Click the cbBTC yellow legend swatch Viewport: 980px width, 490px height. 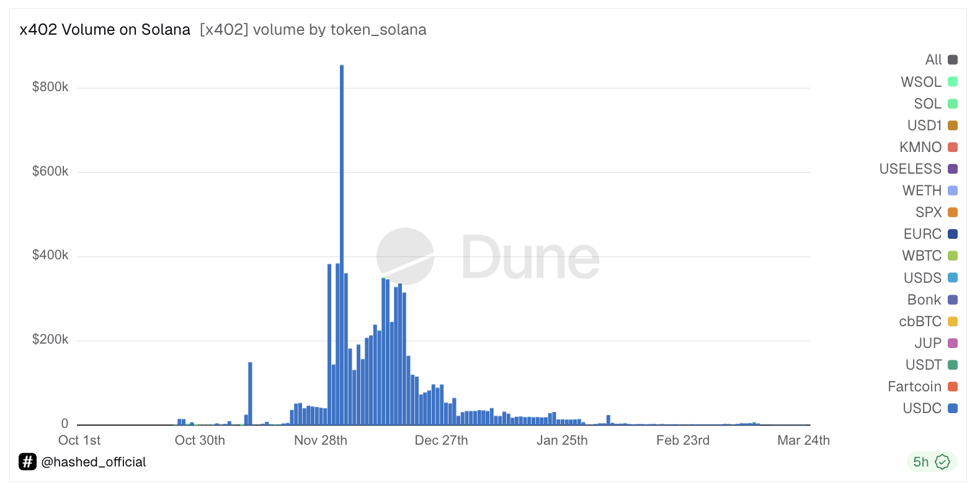[x=953, y=321]
